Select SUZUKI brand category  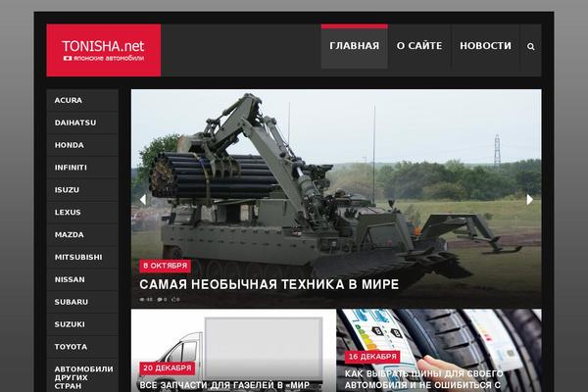(82, 324)
